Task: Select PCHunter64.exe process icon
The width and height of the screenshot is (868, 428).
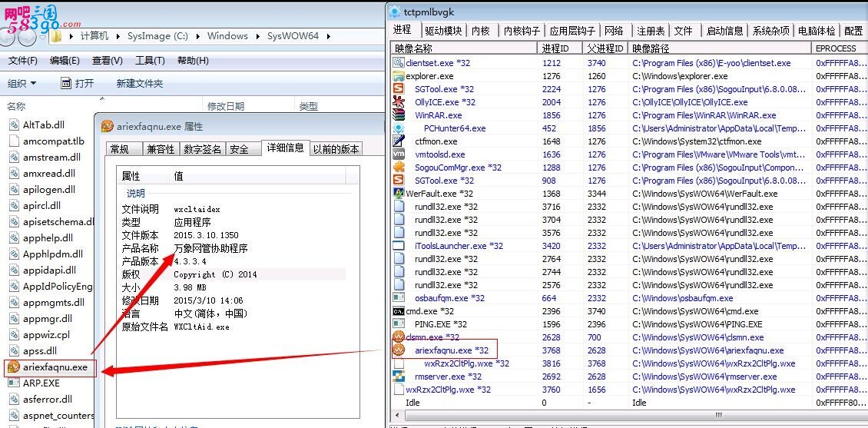Action: 399,128
